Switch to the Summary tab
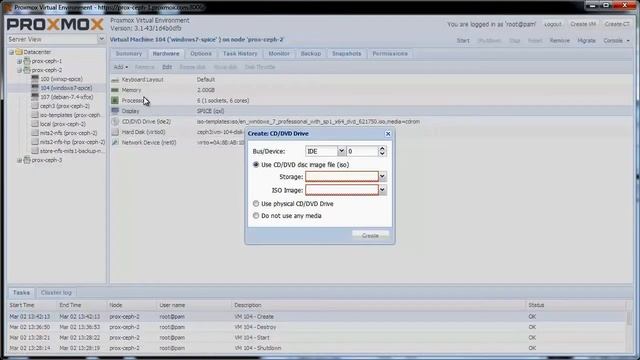 point(129,53)
